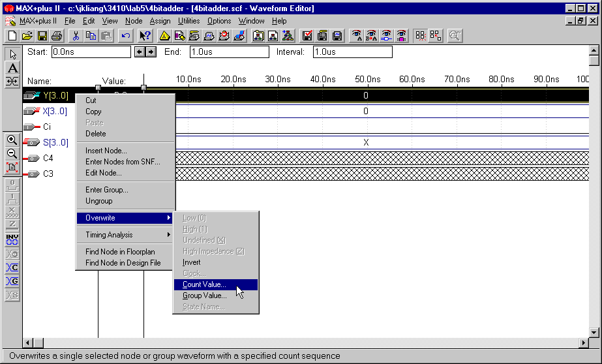Click Find Node in Floorplan
Viewport: 602px width, 364px height.
120,252
